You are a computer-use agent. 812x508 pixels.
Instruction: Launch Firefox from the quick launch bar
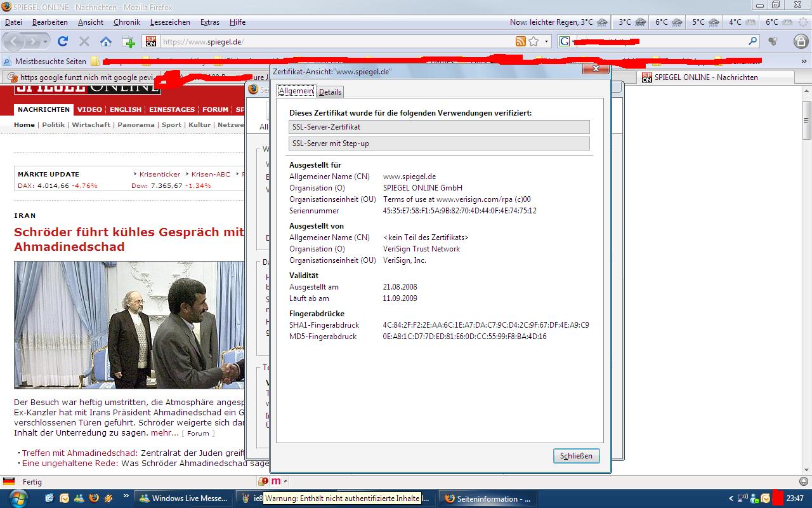[x=93, y=498]
